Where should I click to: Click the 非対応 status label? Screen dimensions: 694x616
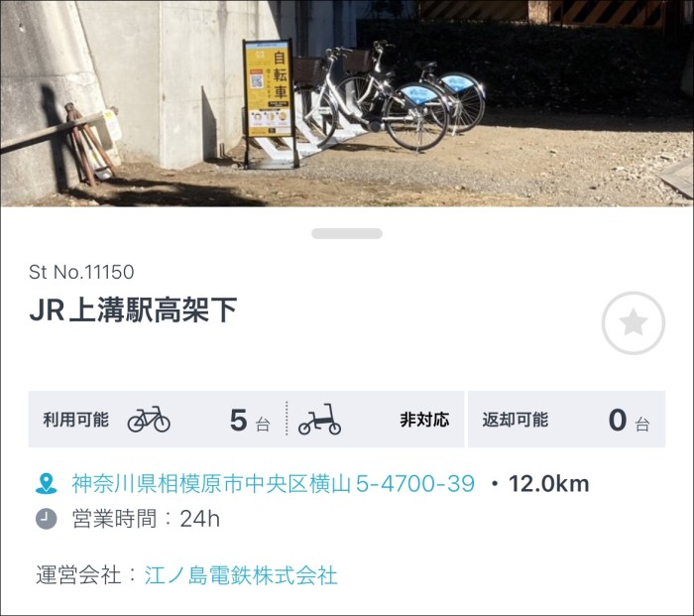click(x=425, y=420)
